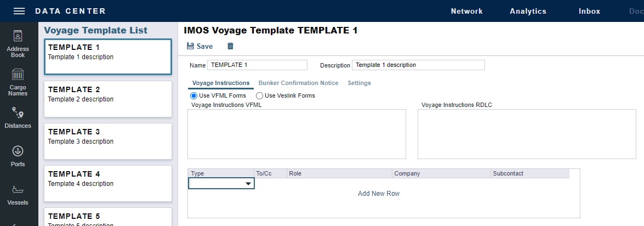644x226 pixels.
Task: Click the Add New Row link
Action: point(379,194)
